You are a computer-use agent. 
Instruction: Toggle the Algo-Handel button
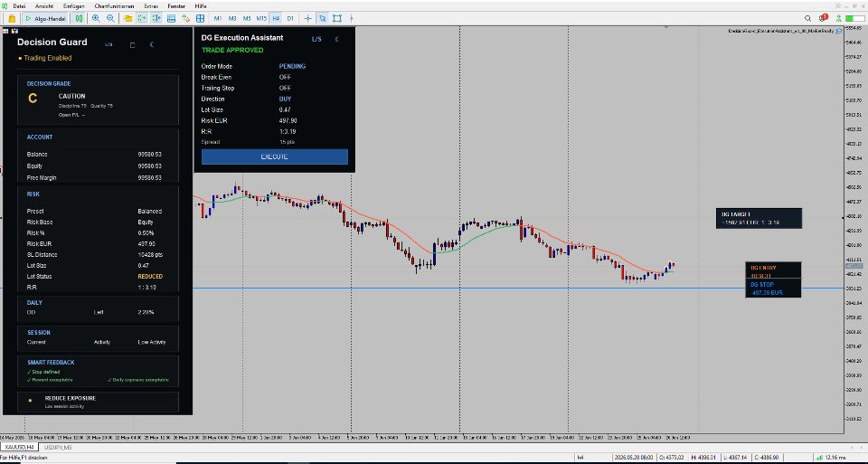point(46,18)
